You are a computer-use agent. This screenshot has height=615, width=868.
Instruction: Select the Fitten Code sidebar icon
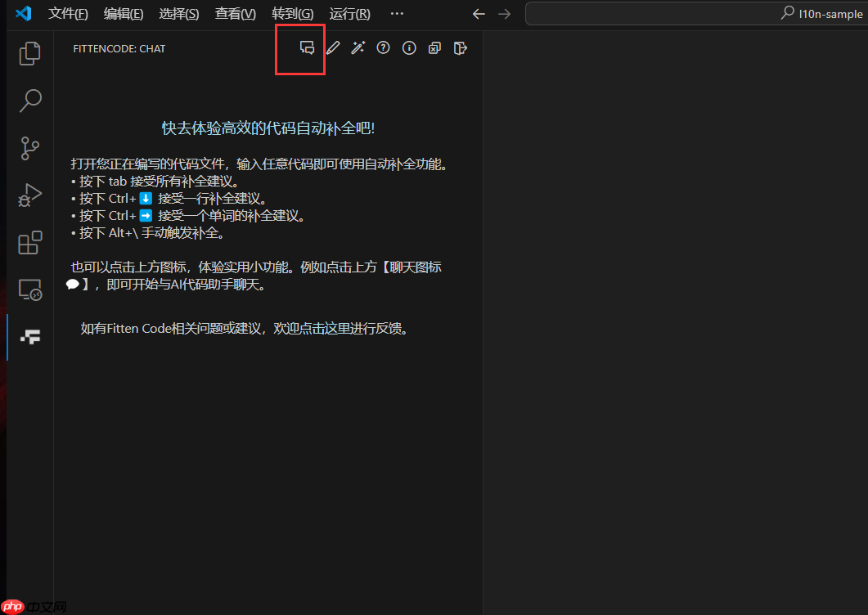(x=30, y=336)
